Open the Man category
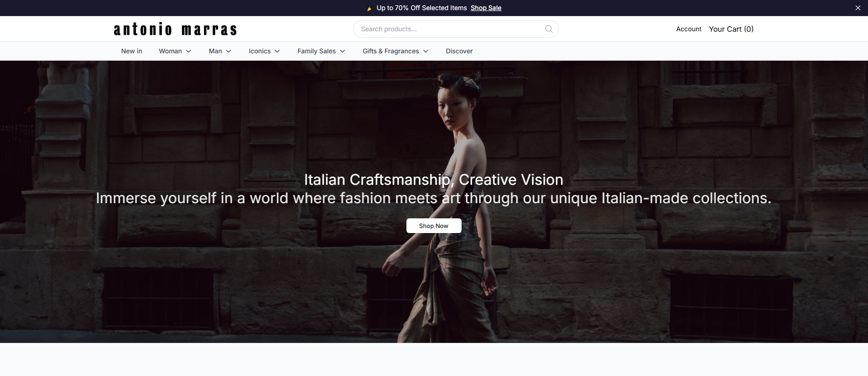 (x=215, y=51)
